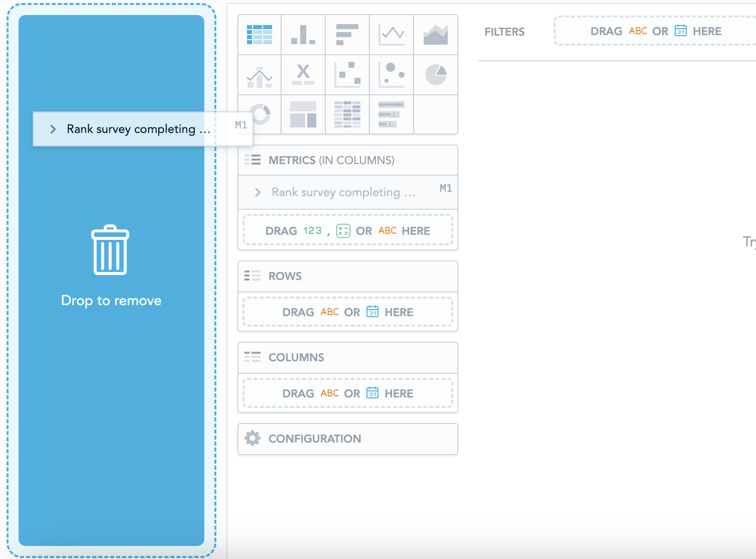Pick the bullet chart visualization

click(392, 114)
